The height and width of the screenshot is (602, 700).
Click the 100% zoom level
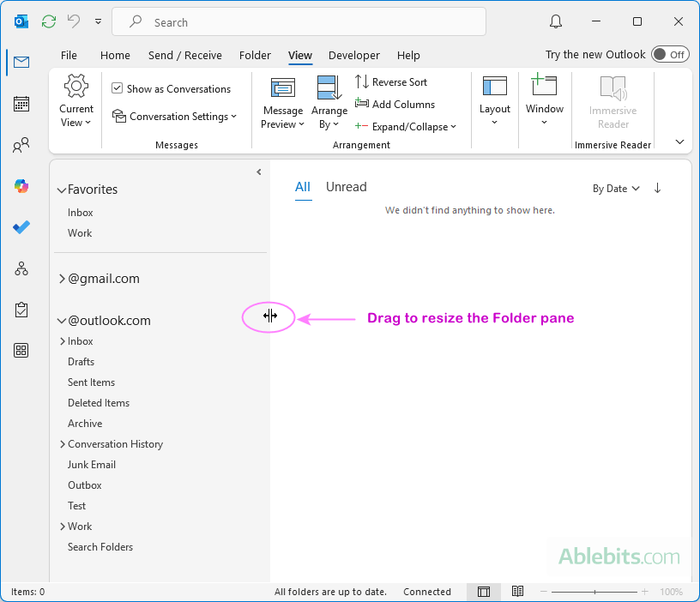(x=671, y=592)
